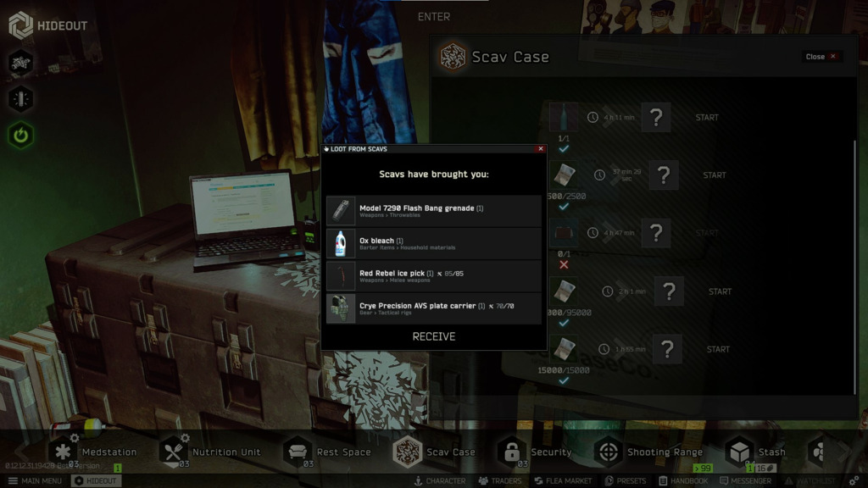
Task: Close the Scav Case panel
Action: coord(821,57)
